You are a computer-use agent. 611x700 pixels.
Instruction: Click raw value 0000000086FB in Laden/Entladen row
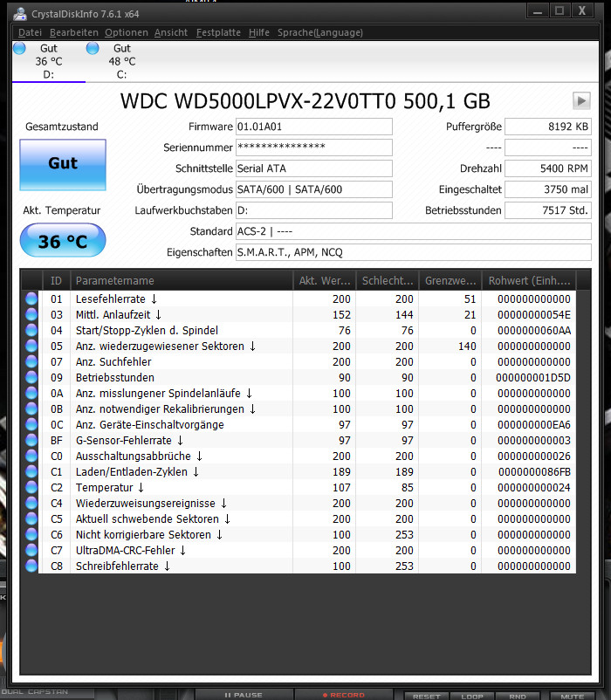534,472
